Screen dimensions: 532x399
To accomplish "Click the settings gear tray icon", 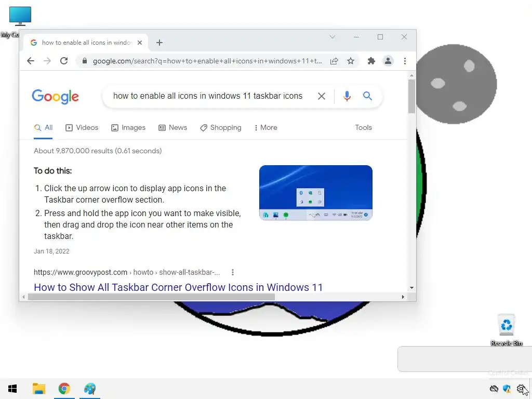I will tap(521, 389).
